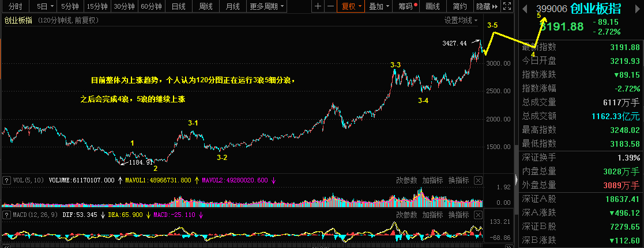This screenshot has width=644, height=248.
Task: Zoom out chart with minus icon
Action: coord(330,6)
